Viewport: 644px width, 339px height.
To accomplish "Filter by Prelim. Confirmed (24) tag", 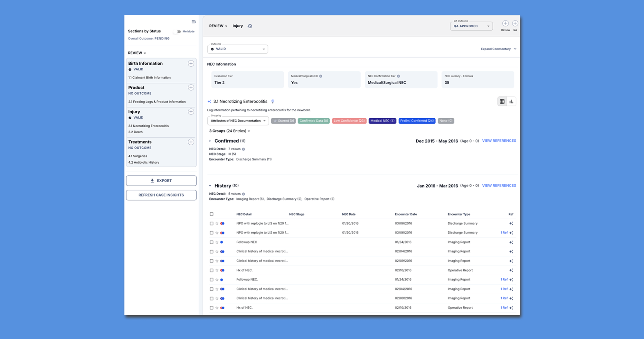I will pyautogui.click(x=417, y=121).
